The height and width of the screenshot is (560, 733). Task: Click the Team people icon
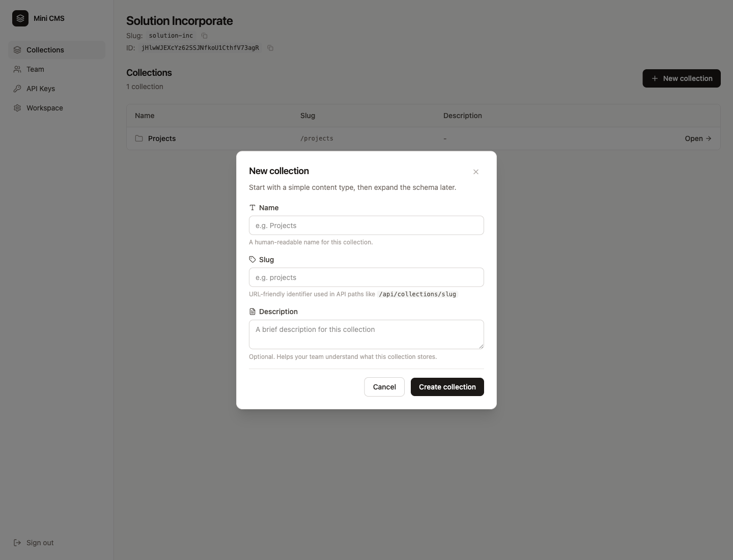[17, 69]
